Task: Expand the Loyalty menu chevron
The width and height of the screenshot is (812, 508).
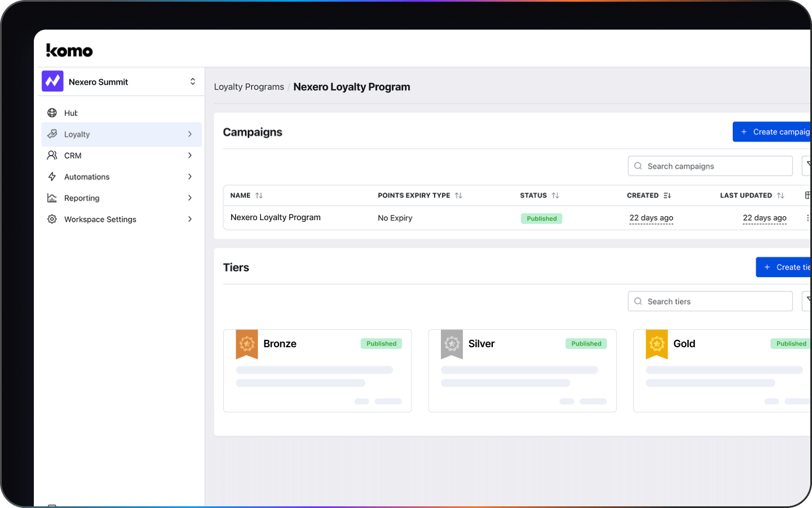Action: tap(190, 134)
